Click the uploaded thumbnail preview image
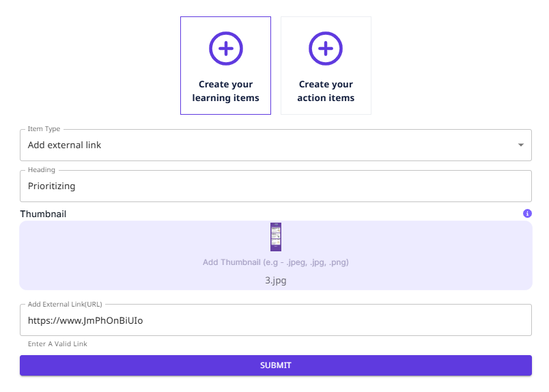549x392 pixels. click(x=276, y=236)
